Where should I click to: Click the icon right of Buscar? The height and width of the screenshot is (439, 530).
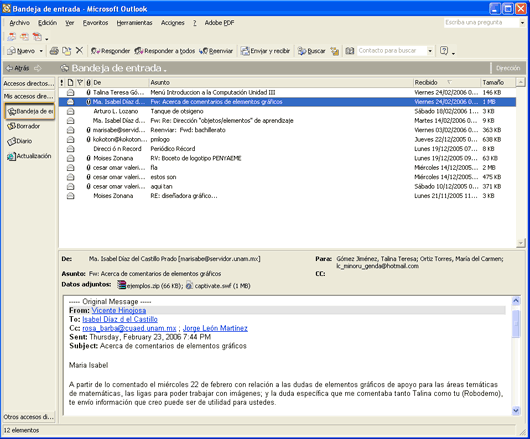click(335, 51)
